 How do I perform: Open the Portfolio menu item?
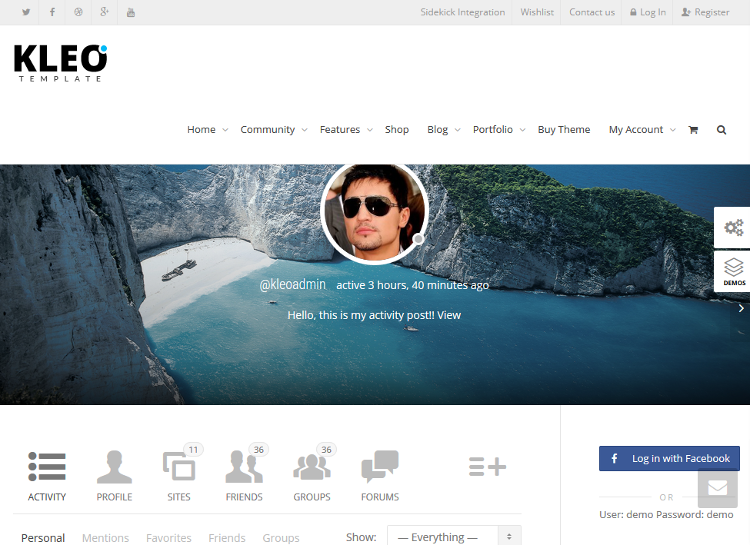493,130
